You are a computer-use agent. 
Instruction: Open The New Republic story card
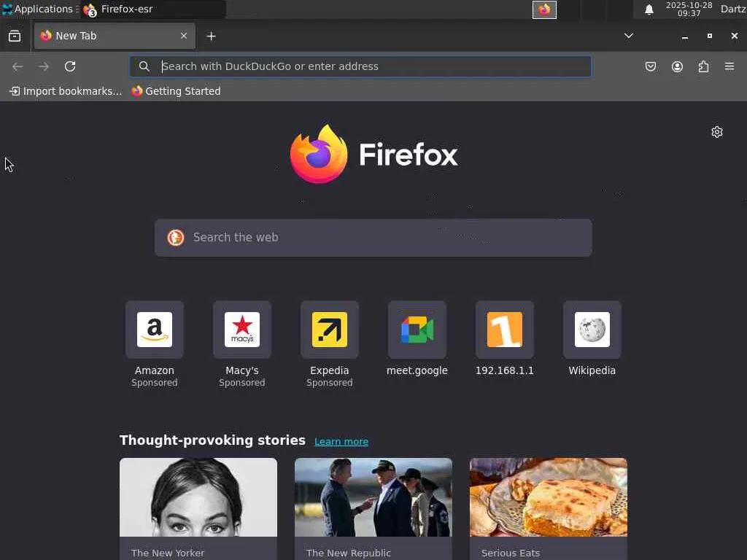coord(373,508)
